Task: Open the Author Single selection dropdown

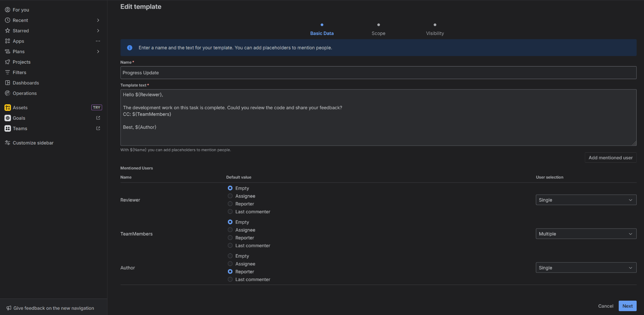Action: point(586,267)
